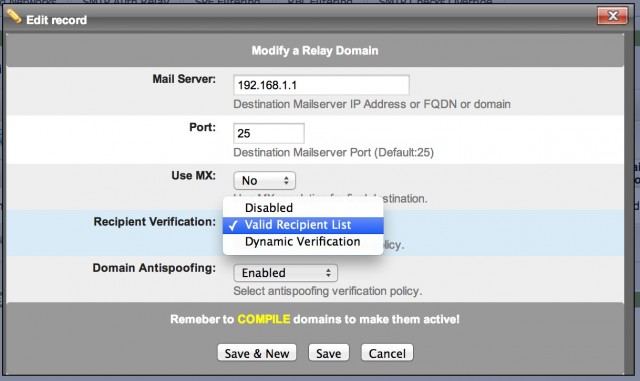
Task: Click the Mail Server input field
Action: [321, 85]
